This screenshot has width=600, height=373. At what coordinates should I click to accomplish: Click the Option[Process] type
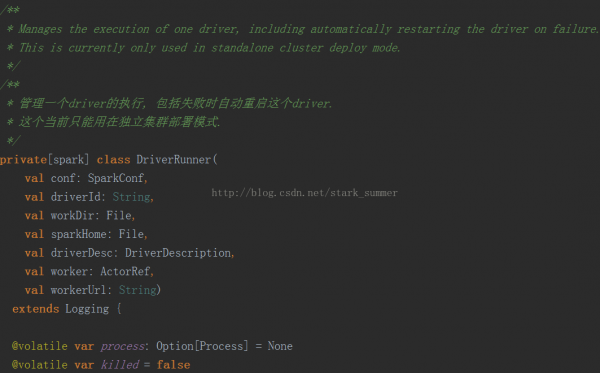tap(202, 346)
